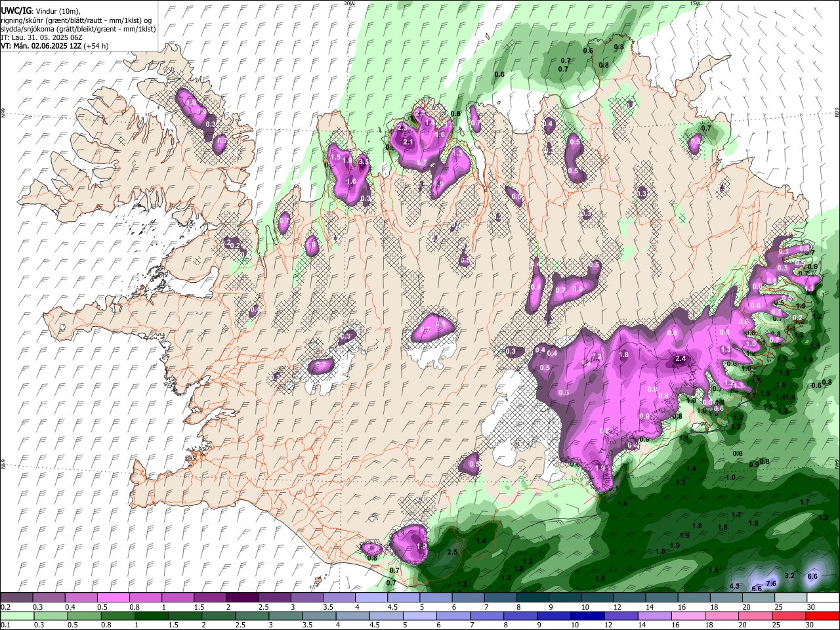Click the '4.3' precipitation value on the map

734,586
